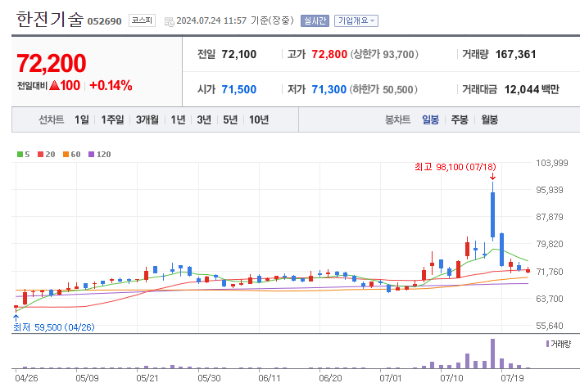
Task: Open the 기업개요 dropdown
Action: [356, 20]
